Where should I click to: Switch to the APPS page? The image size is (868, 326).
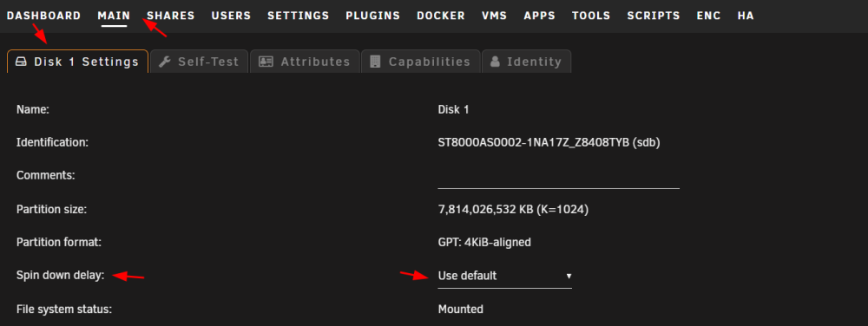coord(540,16)
